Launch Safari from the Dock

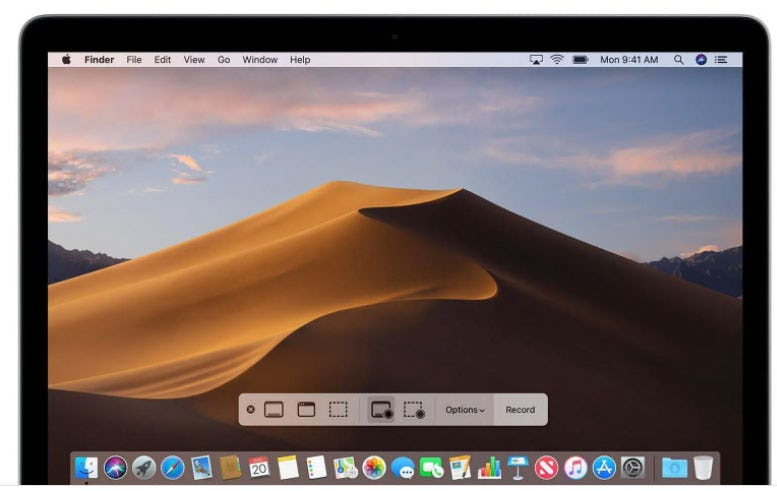pos(173,468)
